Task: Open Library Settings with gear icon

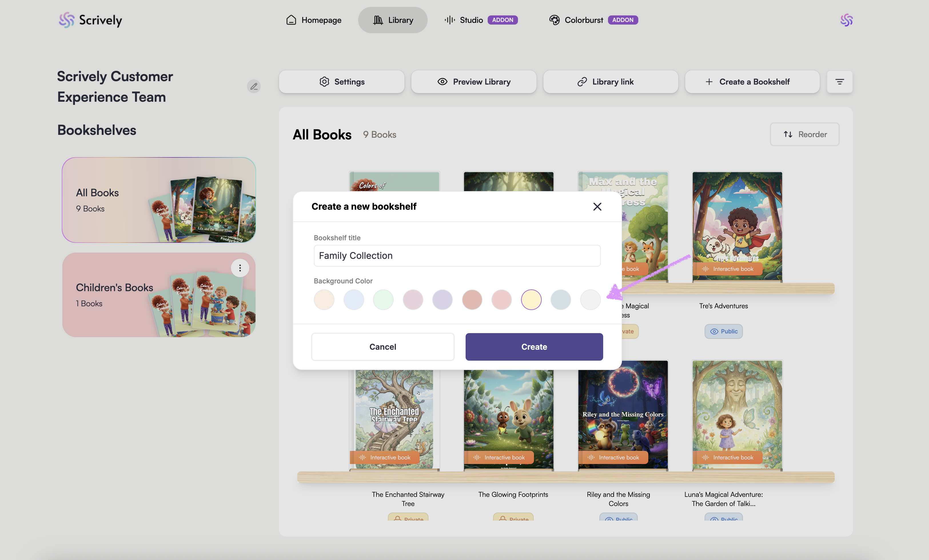Action: click(x=342, y=82)
